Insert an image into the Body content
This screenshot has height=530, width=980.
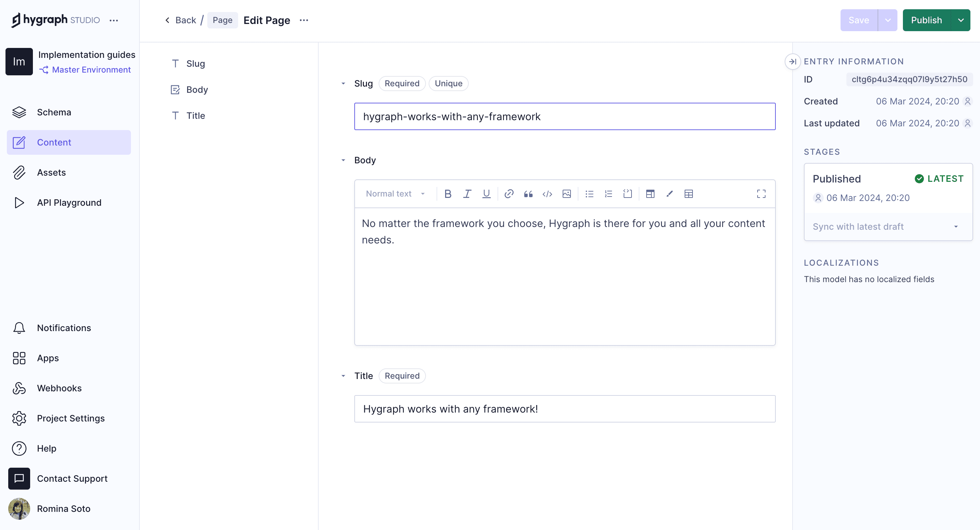[566, 194]
